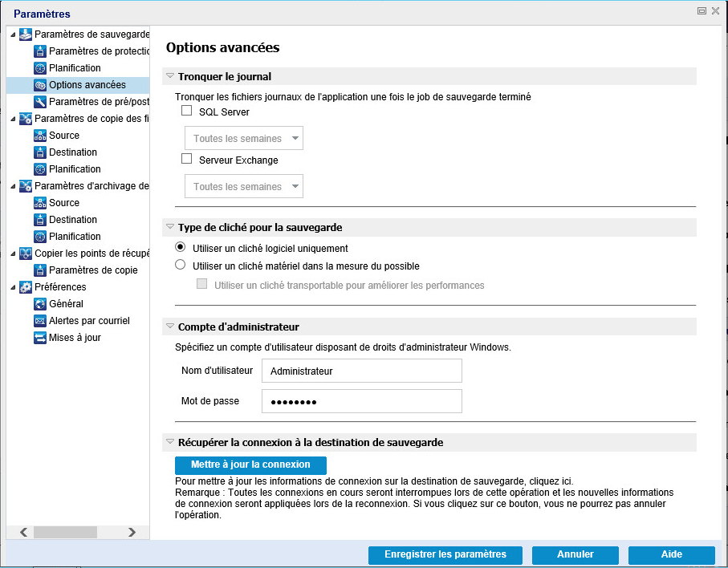Collapse Paramètres de sauvegarde tree node

[x=13, y=34]
